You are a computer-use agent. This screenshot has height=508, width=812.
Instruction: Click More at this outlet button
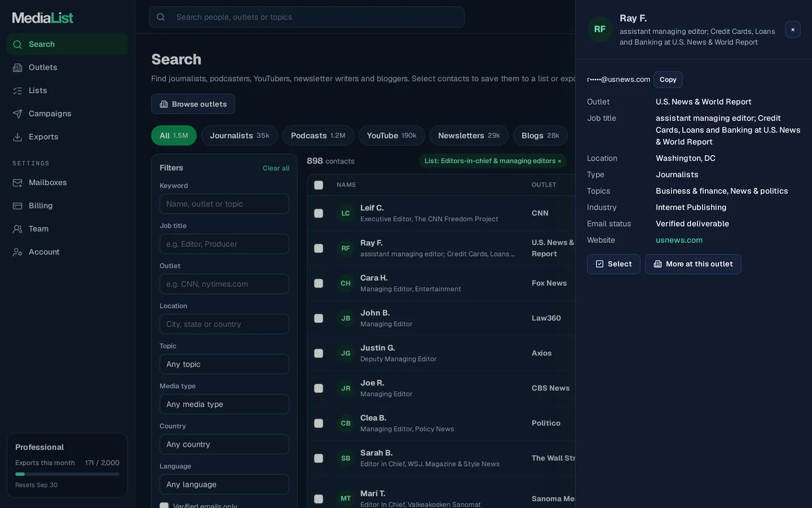693,264
